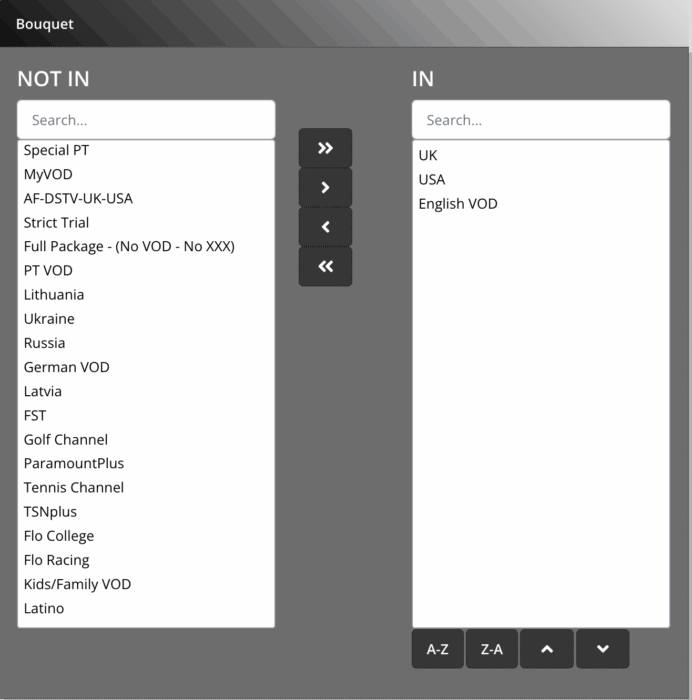Select AF-DSTV-UK-USA from the list
The width and height of the screenshot is (692, 700).
(x=78, y=198)
